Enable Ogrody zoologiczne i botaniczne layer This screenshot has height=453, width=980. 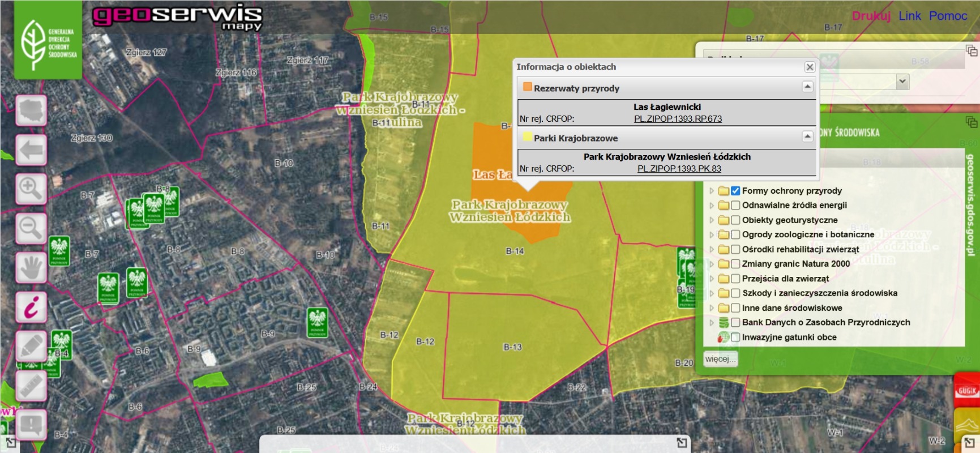[x=735, y=234]
